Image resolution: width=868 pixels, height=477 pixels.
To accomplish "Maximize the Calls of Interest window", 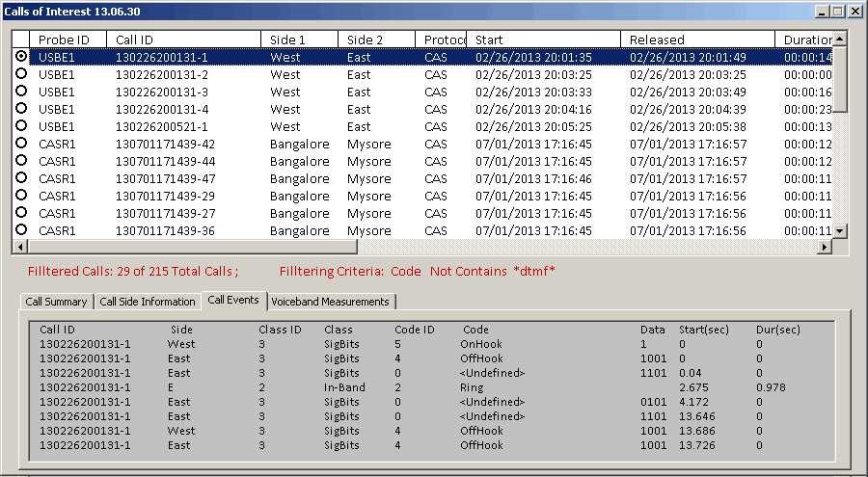I will [837, 11].
